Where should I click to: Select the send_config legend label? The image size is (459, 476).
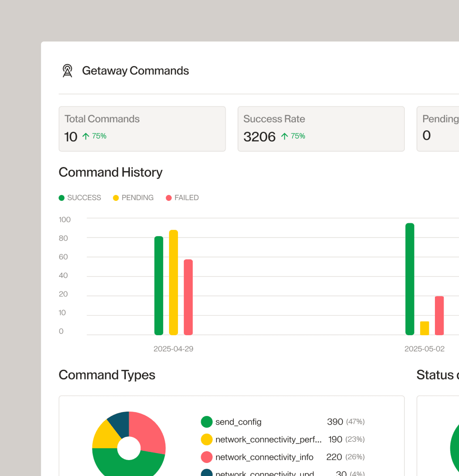(x=238, y=422)
